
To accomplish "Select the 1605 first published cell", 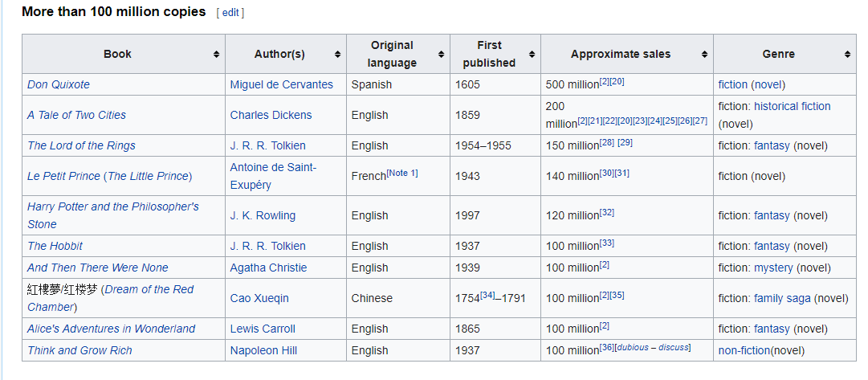I will point(495,84).
